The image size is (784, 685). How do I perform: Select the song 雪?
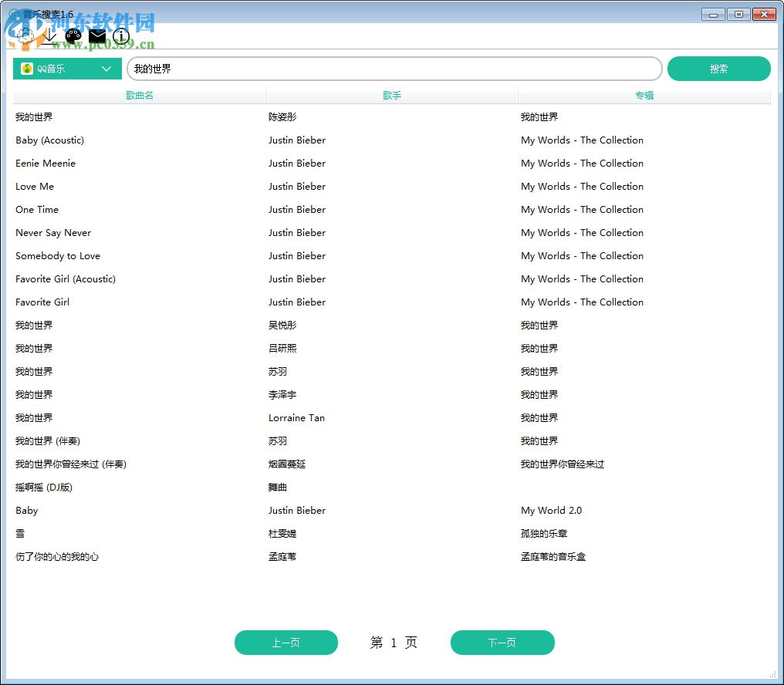point(20,534)
